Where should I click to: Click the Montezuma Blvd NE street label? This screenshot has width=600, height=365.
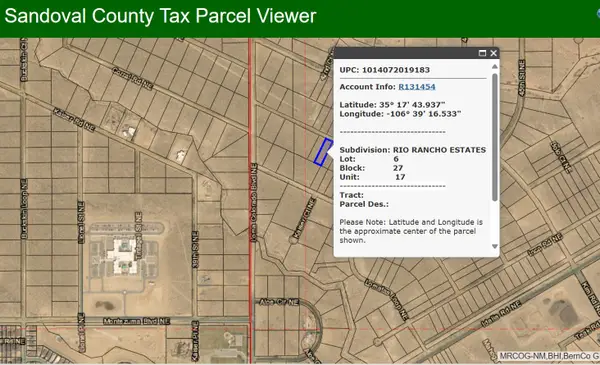click(x=136, y=321)
